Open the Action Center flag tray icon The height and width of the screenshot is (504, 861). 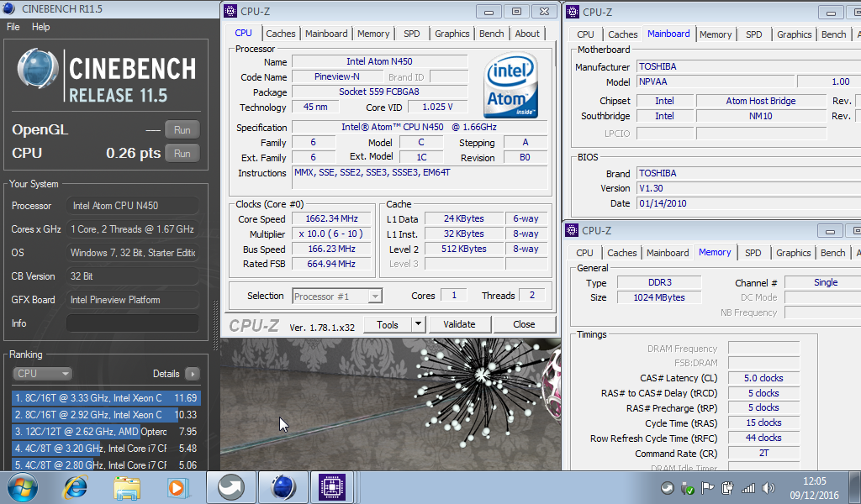tap(707, 487)
